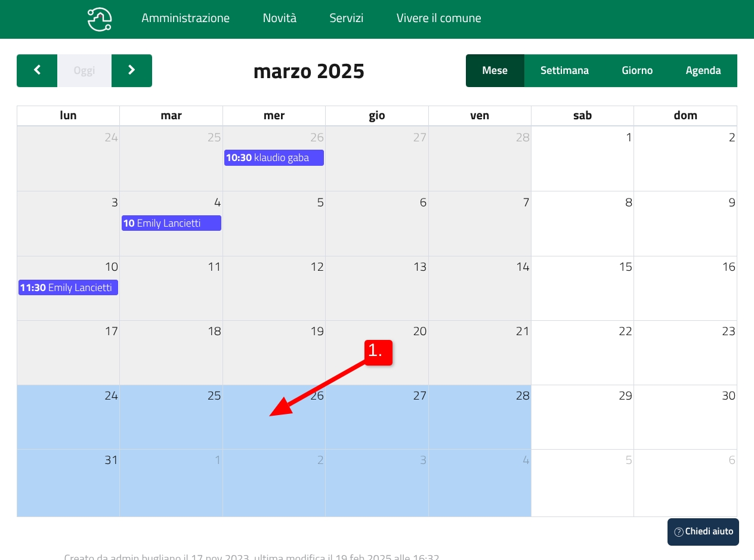Click day number 20 in calendar
This screenshot has width=754, height=560.
(419, 332)
